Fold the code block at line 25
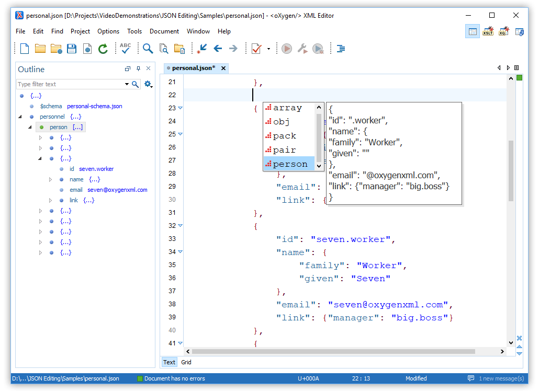 point(180,134)
